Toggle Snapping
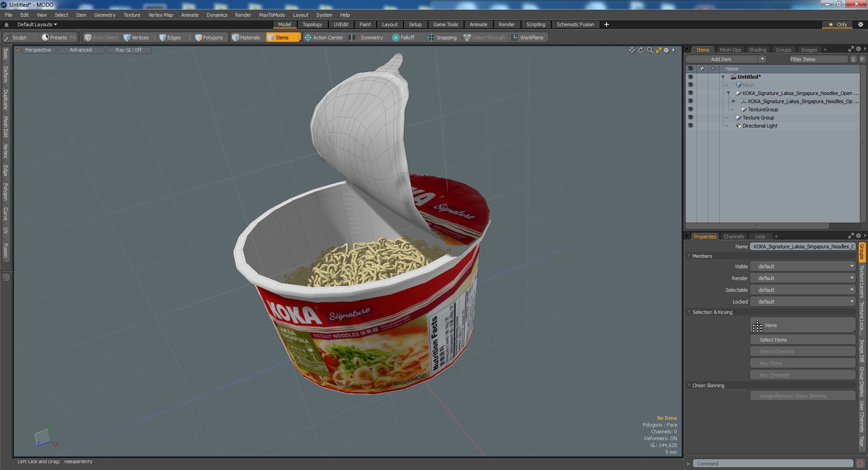Screen dimensions: 868x470 442,38
